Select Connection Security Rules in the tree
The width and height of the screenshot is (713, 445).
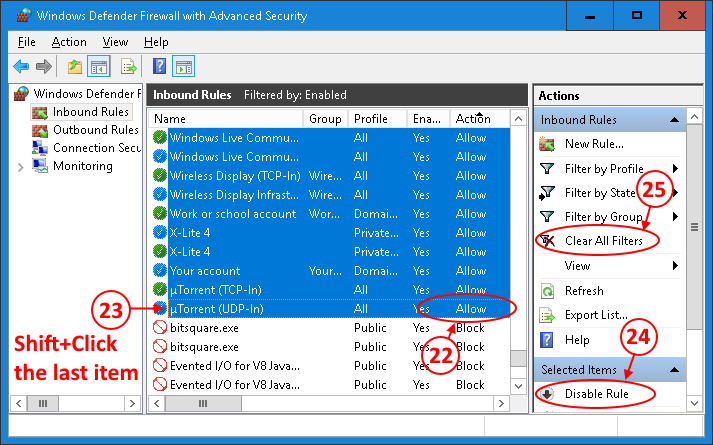click(96, 148)
